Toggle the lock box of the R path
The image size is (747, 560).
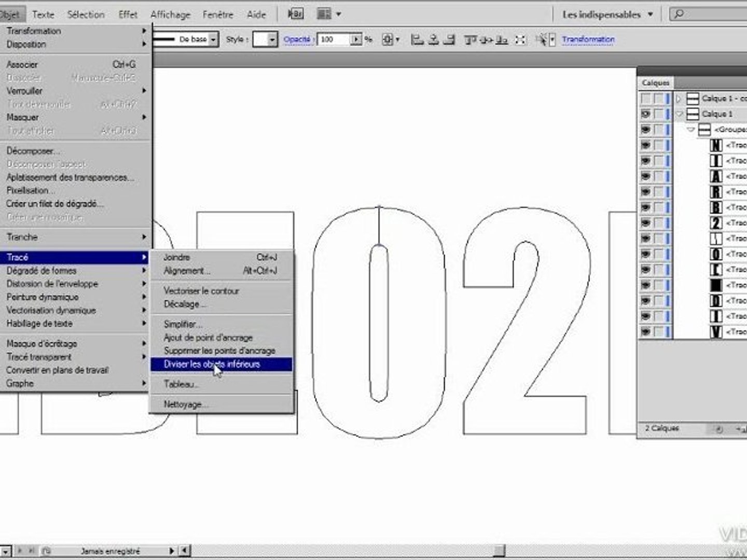point(658,192)
